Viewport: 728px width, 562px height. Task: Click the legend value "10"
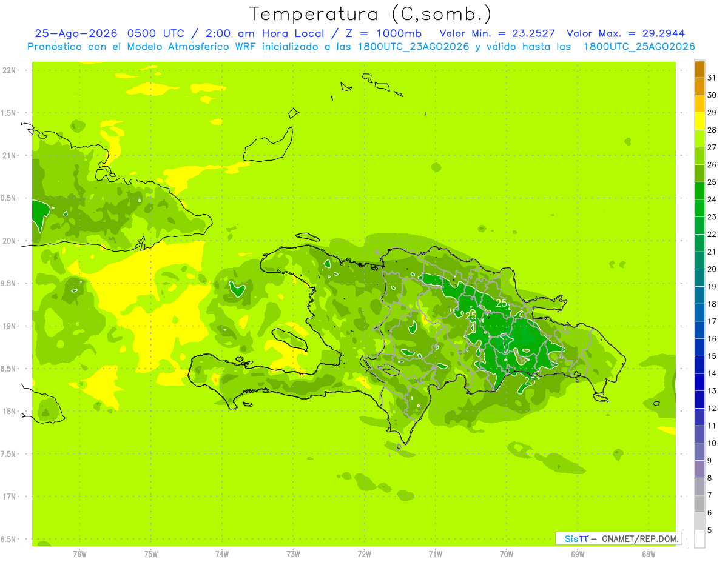pyautogui.click(x=712, y=443)
